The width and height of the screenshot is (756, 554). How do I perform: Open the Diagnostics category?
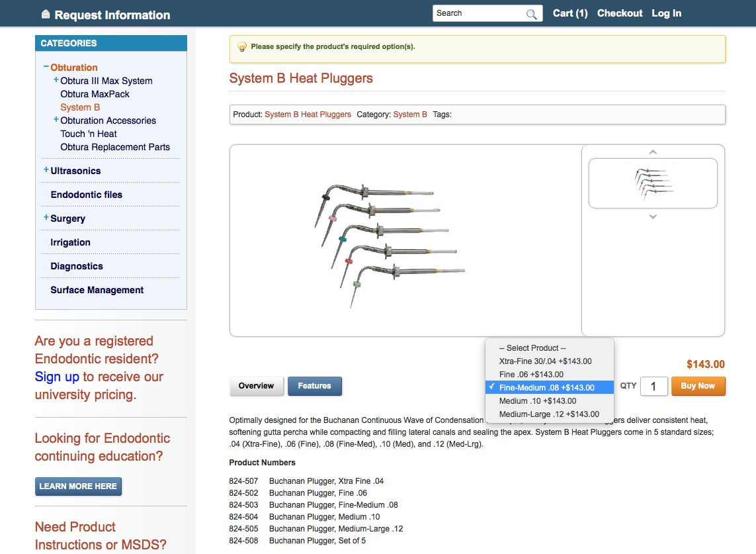[77, 266]
